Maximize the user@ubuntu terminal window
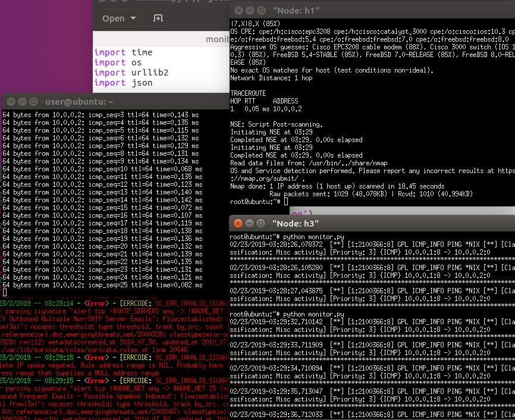Image resolution: width=515 pixels, height=420 pixels. (33, 102)
